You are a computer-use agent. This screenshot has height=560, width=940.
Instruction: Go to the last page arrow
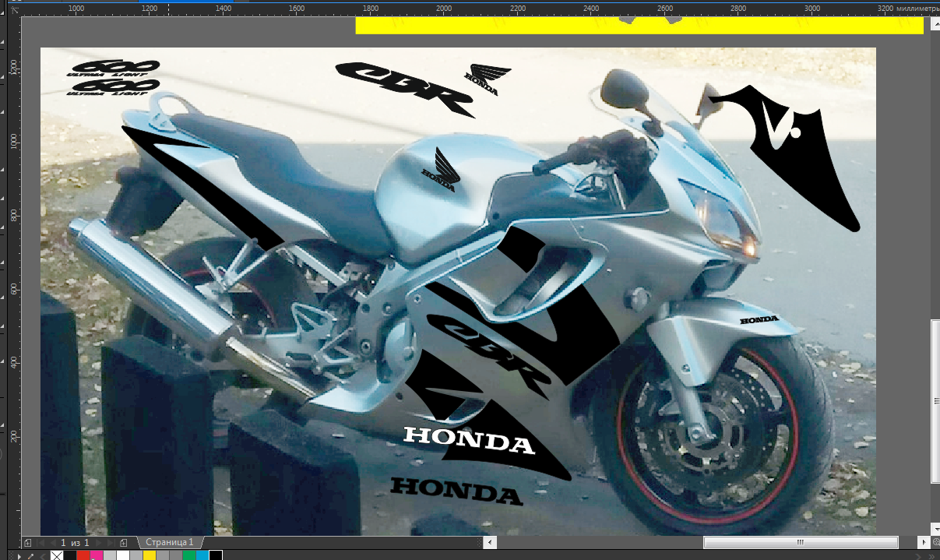click(110, 542)
